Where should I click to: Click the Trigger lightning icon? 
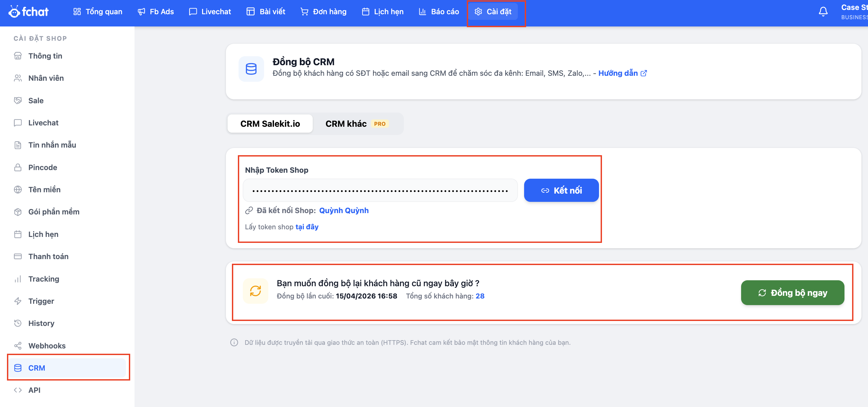pyautogui.click(x=18, y=301)
